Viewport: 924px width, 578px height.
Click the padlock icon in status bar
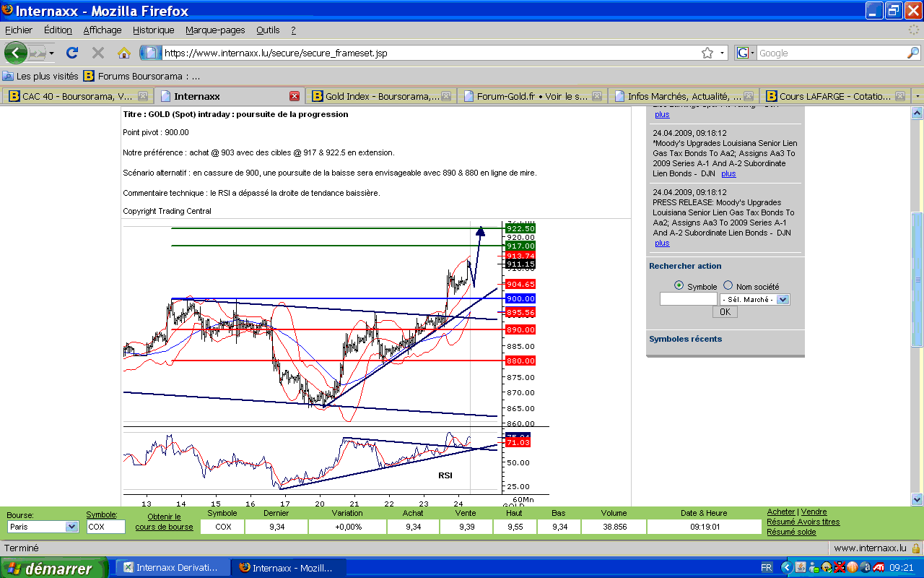click(x=915, y=548)
